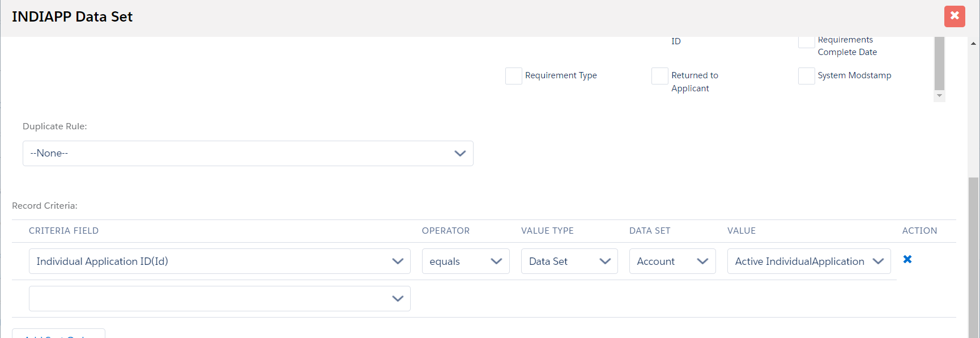Click the field list scrollbar thumb
The height and width of the screenshot is (338, 980).
point(939,62)
